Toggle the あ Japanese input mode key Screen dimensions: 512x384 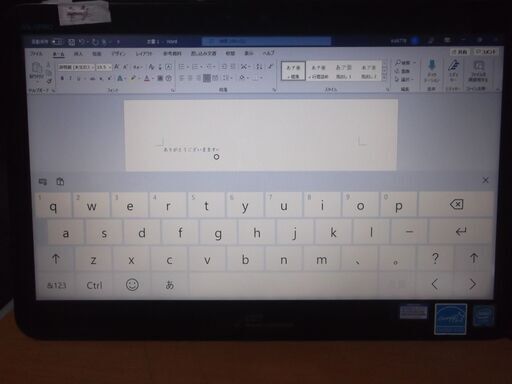pos(170,285)
